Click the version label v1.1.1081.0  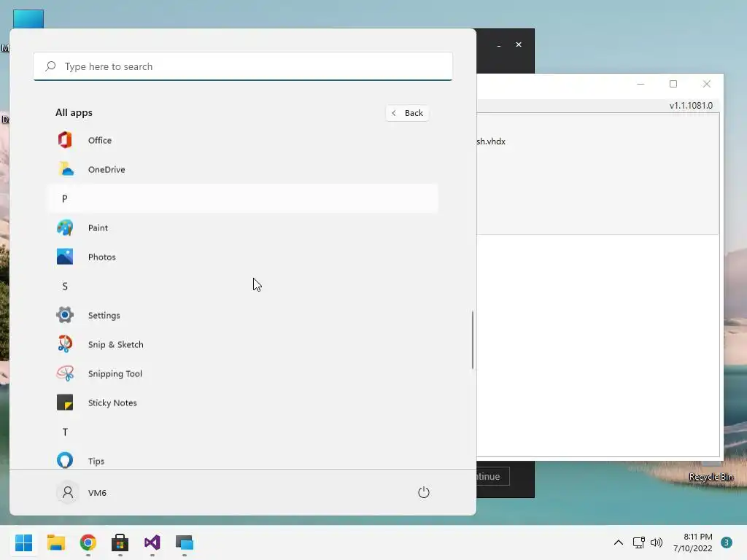691,105
